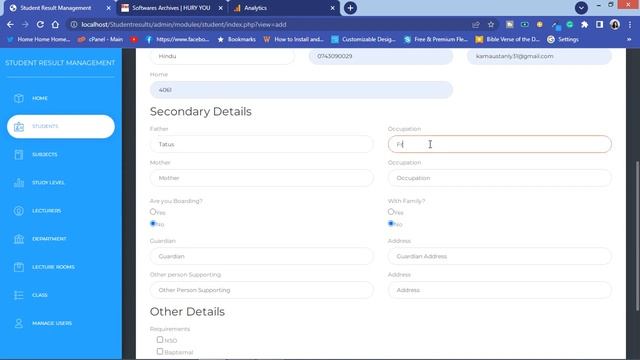
Task: Click the Home cube icon in sidebar
Action: tap(19, 98)
